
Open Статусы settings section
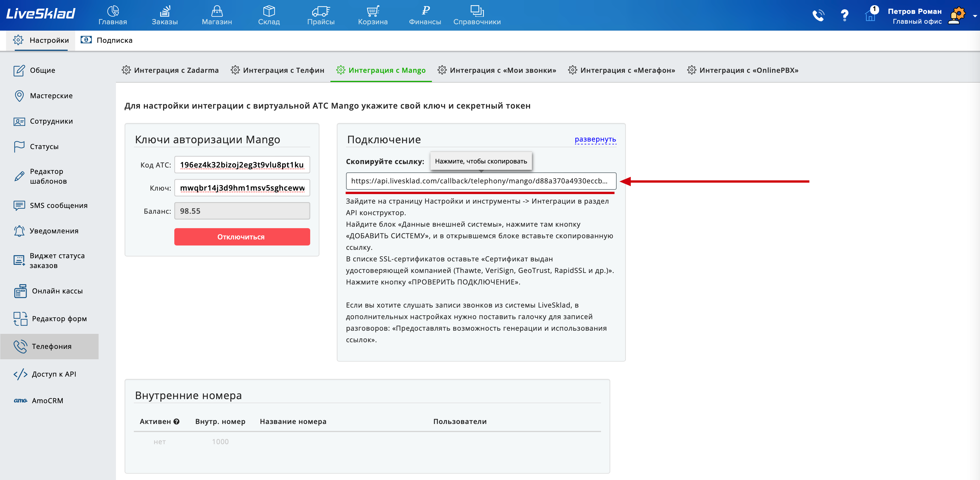click(36, 146)
